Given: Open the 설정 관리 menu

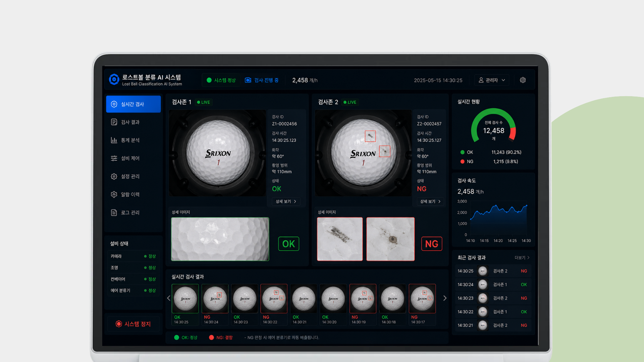Looking at the screenshot, I should pos(133,176).
